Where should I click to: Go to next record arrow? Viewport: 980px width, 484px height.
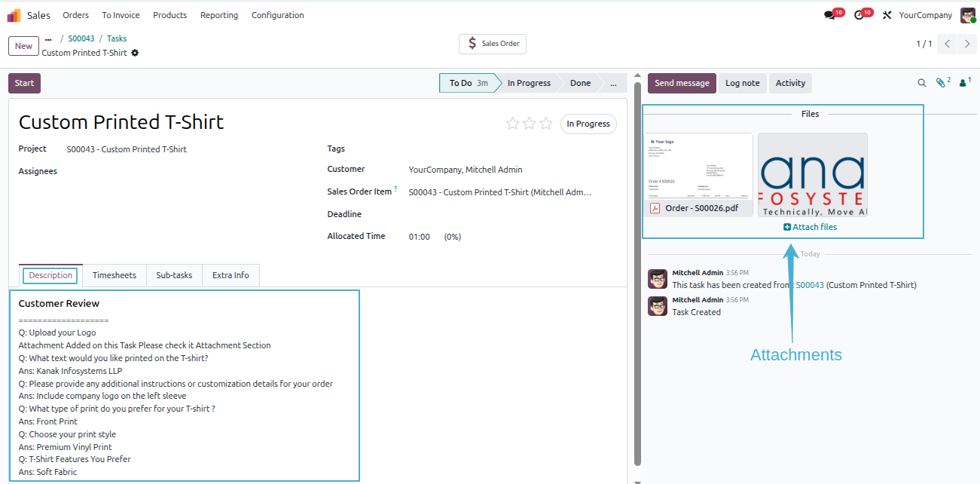coord(967,44)
